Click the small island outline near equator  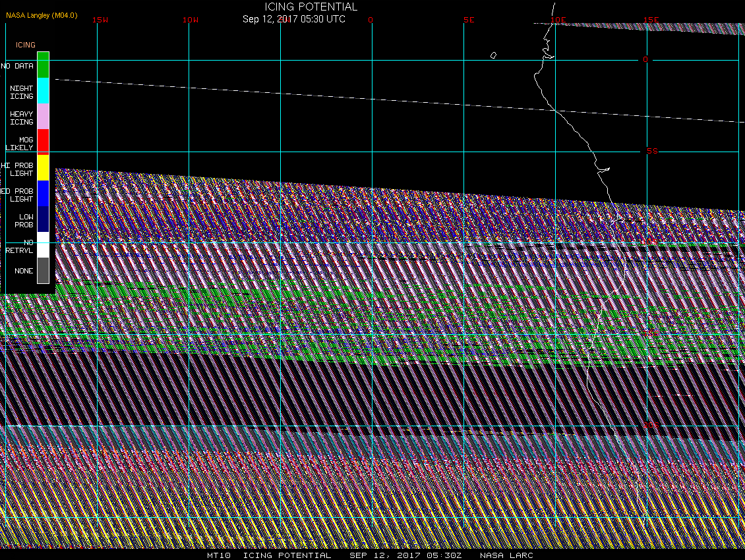click(493, 55)
